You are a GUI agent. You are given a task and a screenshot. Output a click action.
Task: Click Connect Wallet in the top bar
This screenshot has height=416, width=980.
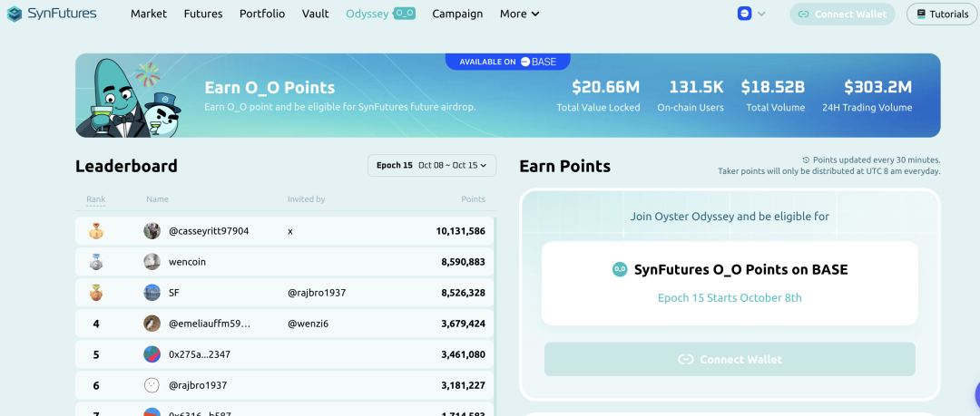click(x=842, y=14)
